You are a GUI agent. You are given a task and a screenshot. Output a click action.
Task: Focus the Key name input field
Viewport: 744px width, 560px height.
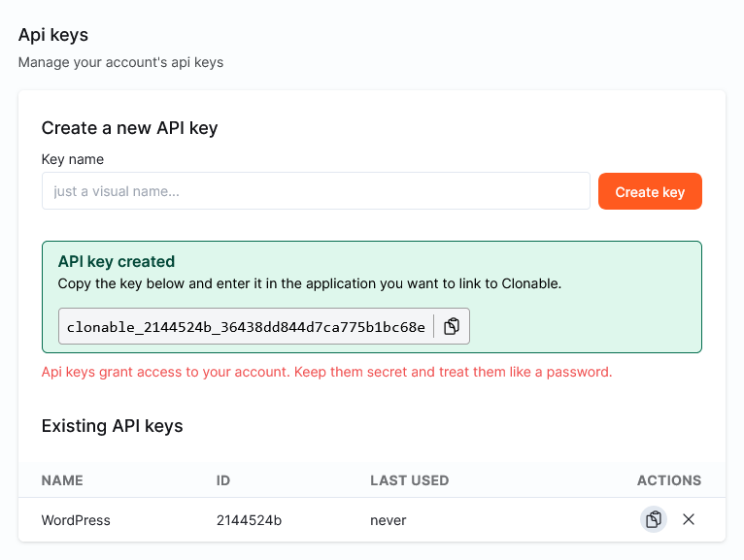pyautogui.click(x=316, y=191)
